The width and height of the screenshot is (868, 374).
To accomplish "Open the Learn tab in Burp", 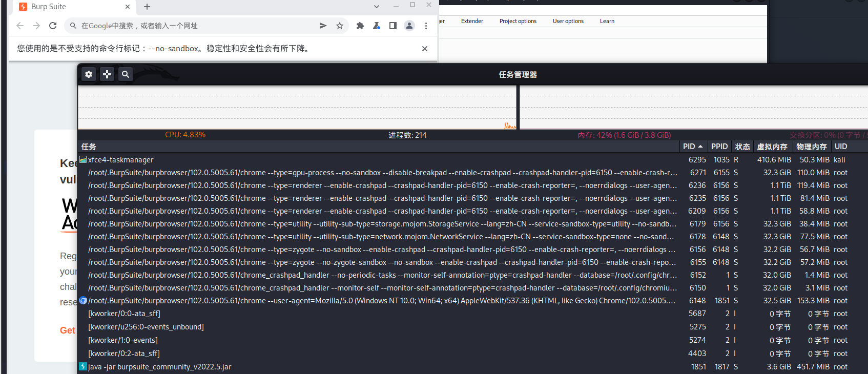I will click(607, 21).
